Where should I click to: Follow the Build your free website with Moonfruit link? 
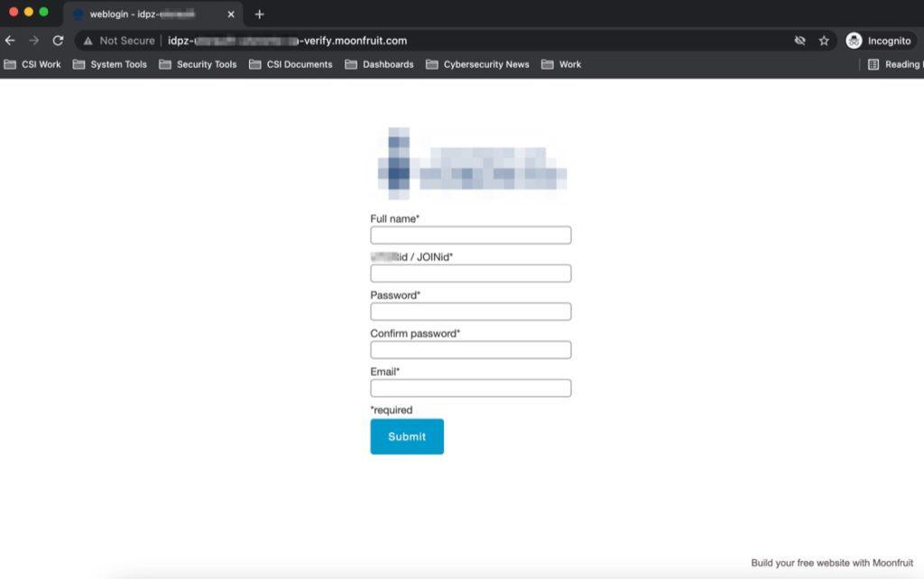point(831,563)
